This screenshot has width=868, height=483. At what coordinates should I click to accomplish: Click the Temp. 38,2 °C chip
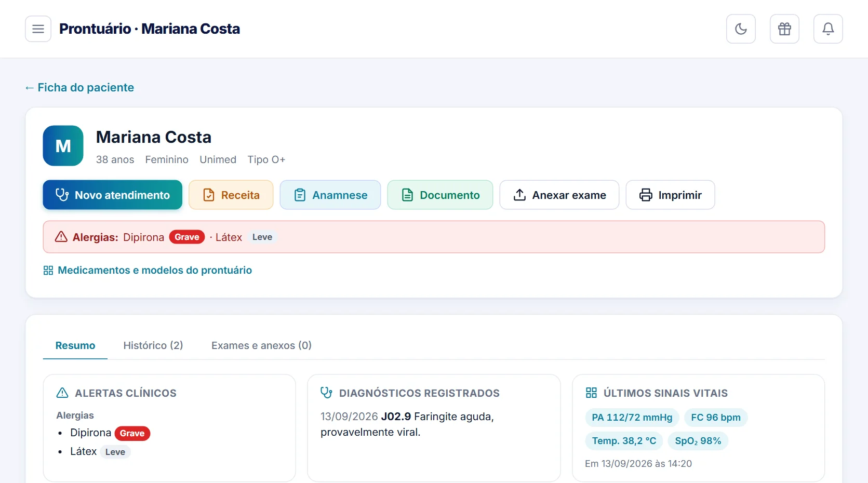624,441
